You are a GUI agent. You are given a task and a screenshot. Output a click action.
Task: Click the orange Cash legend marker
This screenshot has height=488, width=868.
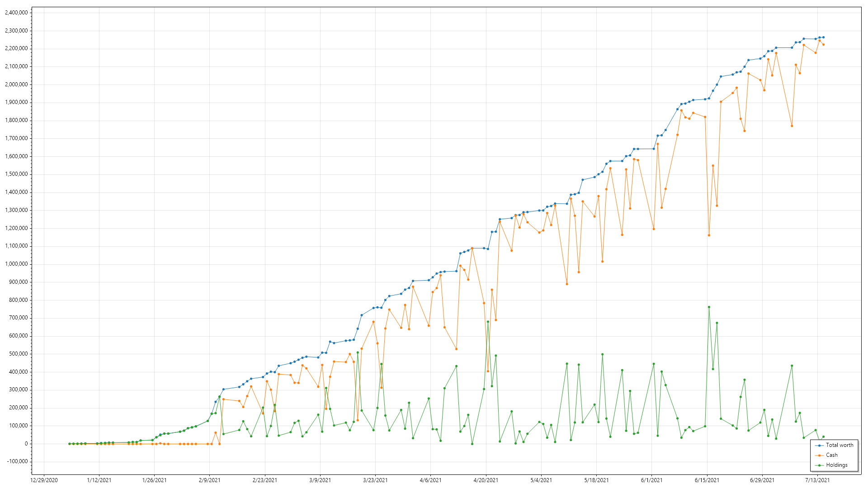click(819, 455)
